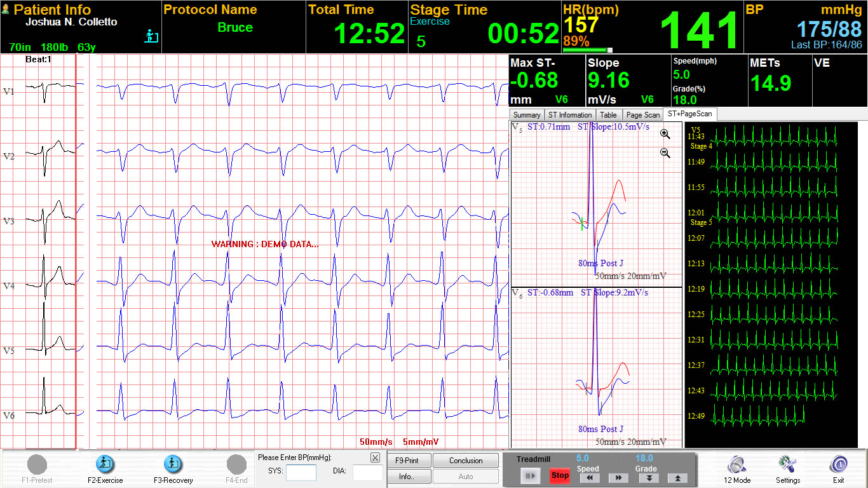
Task: Pause the treadmill
Action: [531, 475]
